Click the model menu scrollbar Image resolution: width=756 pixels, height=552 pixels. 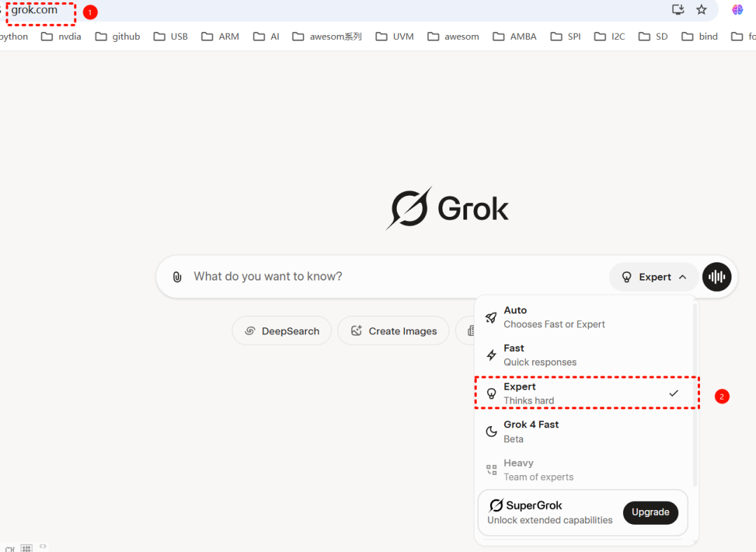695,395
